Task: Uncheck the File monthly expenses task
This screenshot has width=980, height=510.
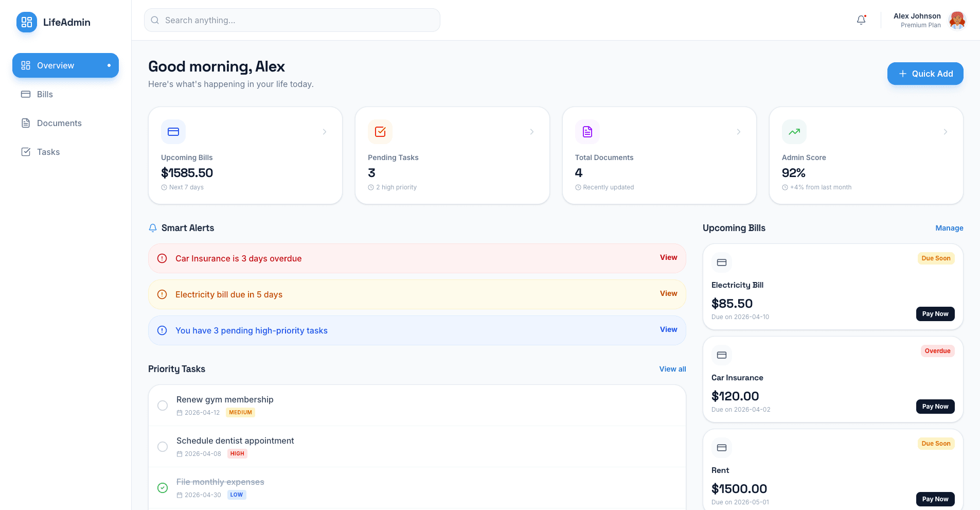Action: [163, 488]
